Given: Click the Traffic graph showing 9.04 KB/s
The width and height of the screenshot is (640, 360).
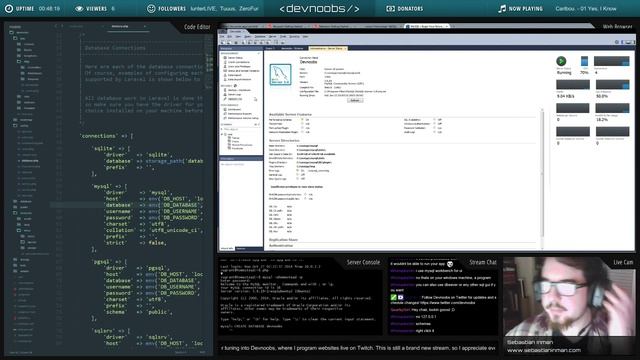Looking at the screenshot, I should (573, 85).
